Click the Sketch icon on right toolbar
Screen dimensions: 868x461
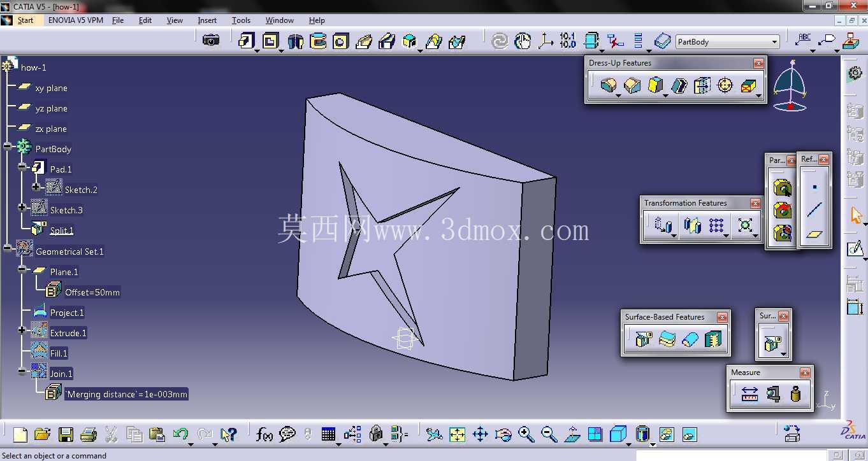(x=855, y=249)
